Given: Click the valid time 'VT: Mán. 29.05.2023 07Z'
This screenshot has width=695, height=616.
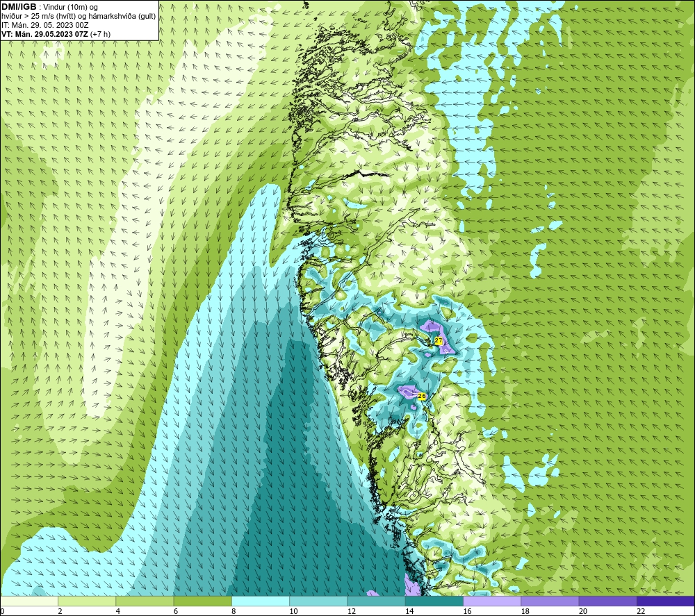Looking at the screenshot, I should (x=44, y=34).
